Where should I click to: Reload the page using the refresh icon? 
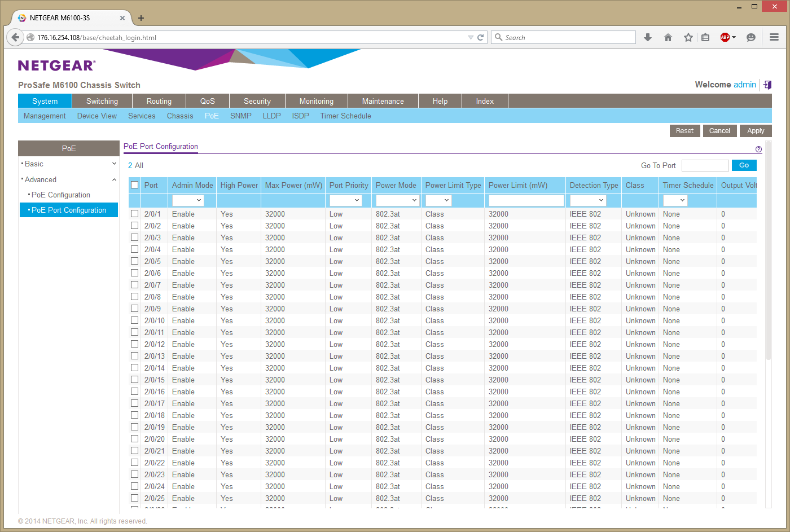pos(481,37)
